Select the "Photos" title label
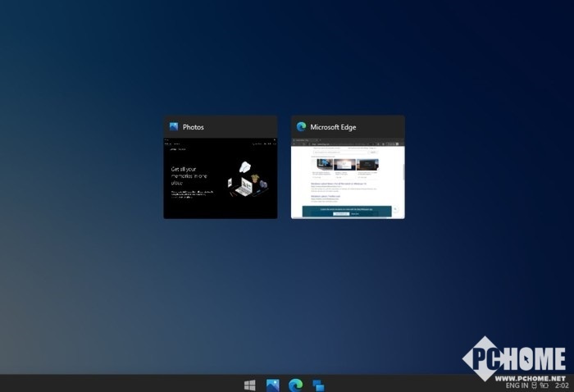 point(194,127)
